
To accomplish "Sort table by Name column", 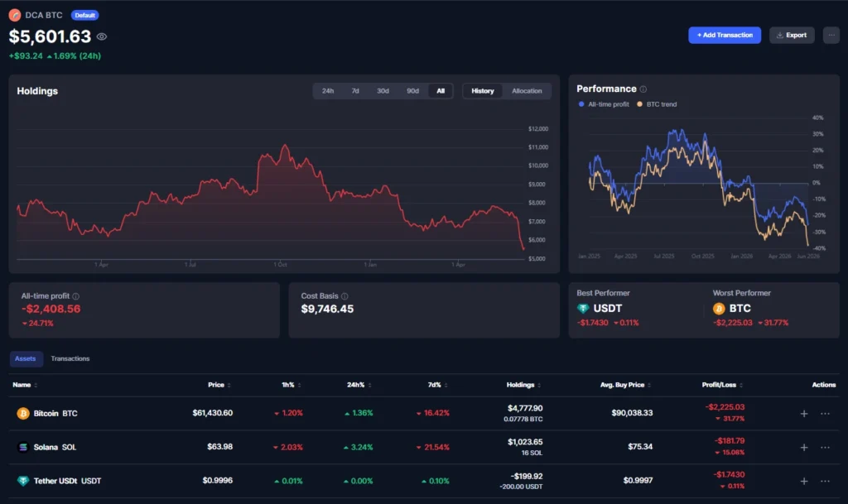I will click(25, 385).
